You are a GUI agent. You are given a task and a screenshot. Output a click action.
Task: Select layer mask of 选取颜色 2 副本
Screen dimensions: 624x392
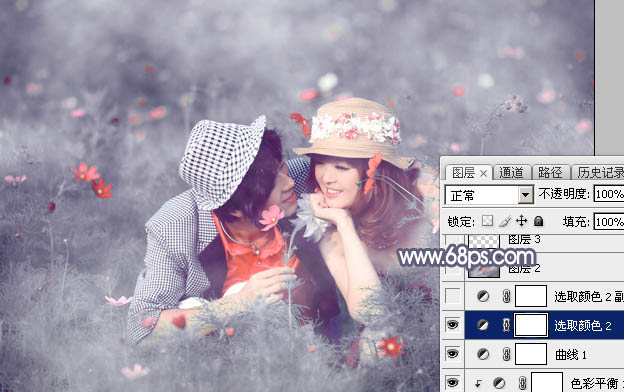click(531, 296)
